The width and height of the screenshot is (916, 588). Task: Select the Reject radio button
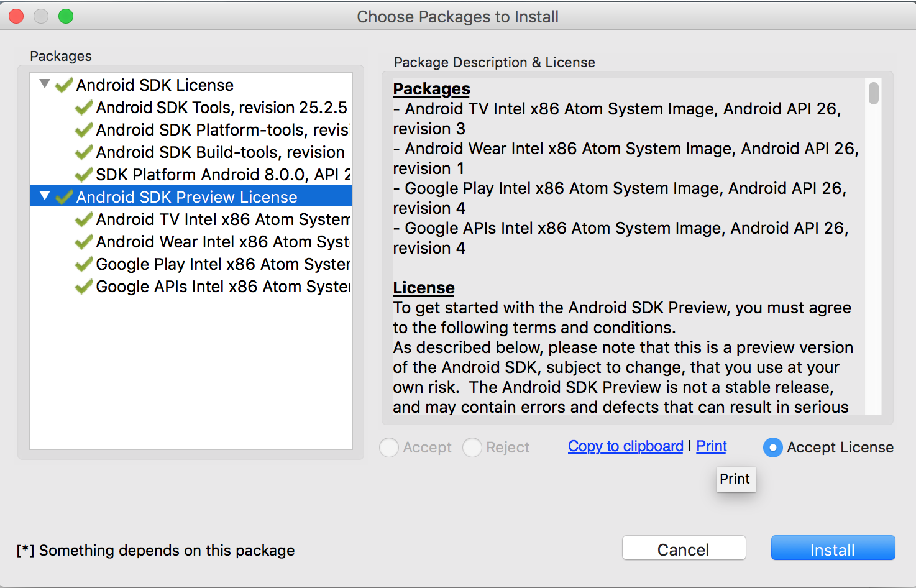click(x=472, y=448)
